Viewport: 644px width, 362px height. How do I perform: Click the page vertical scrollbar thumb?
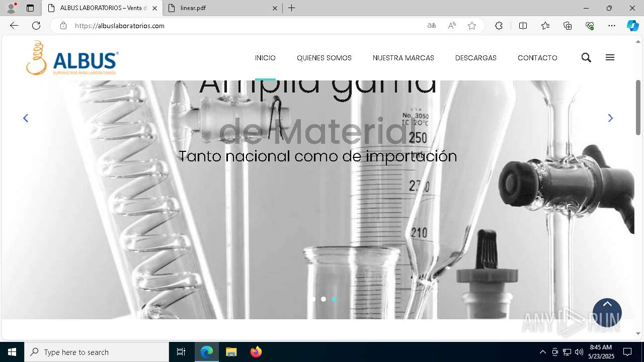[x=638, y=107]
